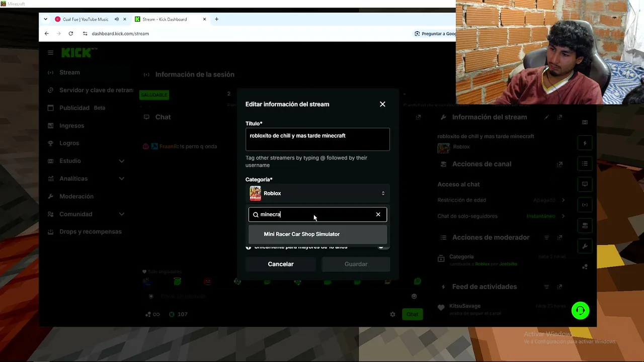Toggle the adults-only content switch
644x362 pixels.
(x=383, y=246)
